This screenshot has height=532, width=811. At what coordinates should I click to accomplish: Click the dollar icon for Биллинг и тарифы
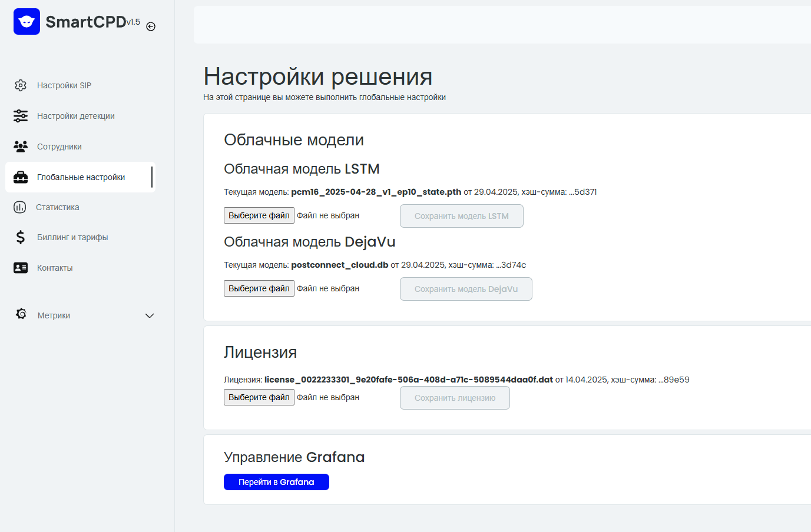coord(21,237)
